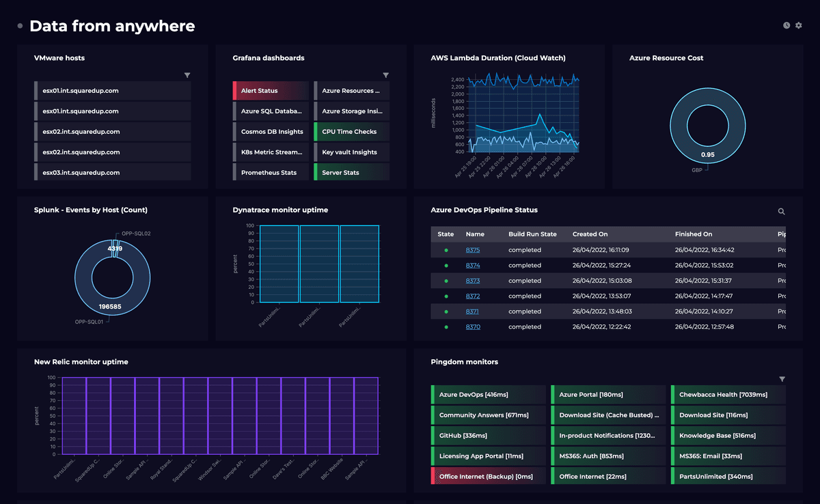The height and width of the screenshot is (504, 820).
Task: Open Licensing App Portal [11ms] monitor
Action: click(x=489, y=456)
